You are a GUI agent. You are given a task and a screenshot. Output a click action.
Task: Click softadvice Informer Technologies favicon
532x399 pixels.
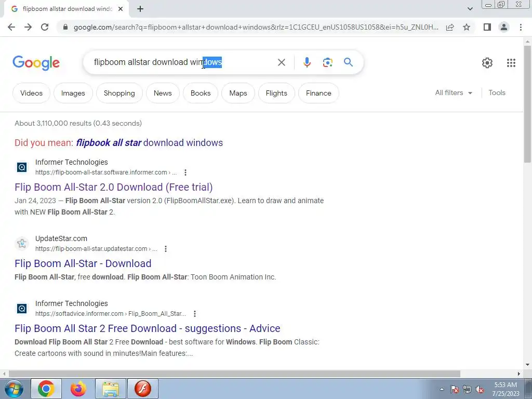coord(22,309)
